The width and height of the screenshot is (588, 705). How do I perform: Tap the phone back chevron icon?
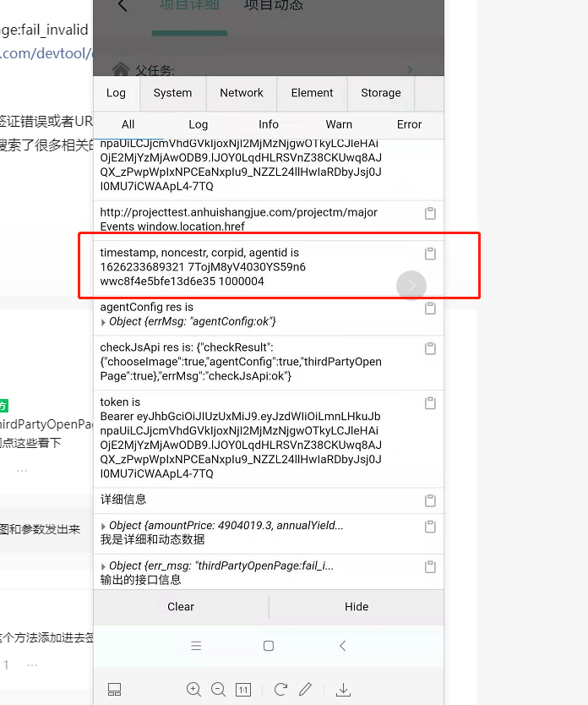coord(342,646)
